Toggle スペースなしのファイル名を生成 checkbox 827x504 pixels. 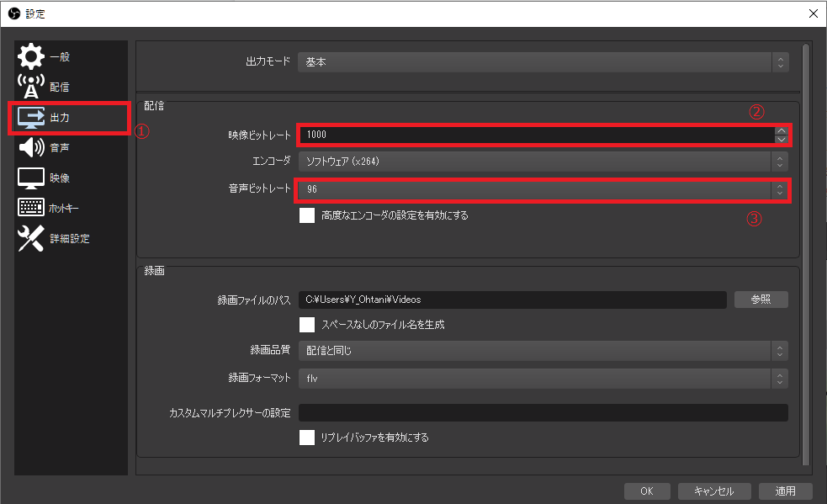click(x=307, y=324)
